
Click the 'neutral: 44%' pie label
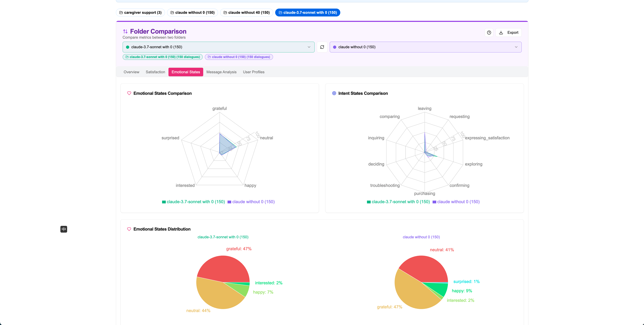[198, 311]
